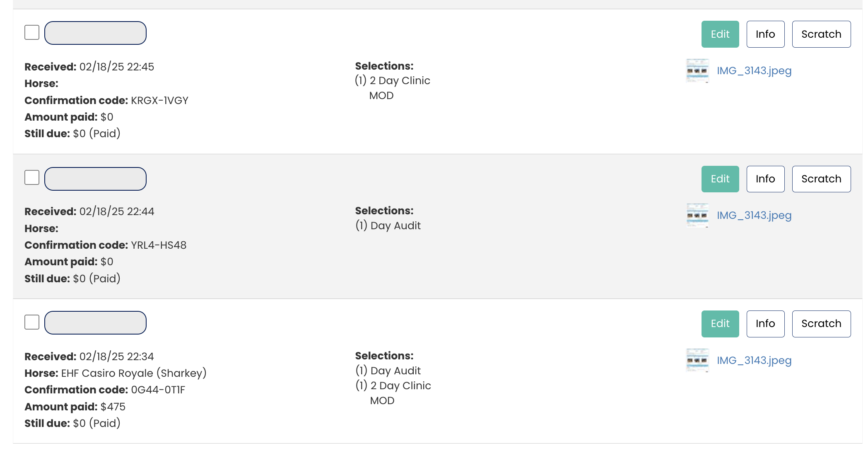Screen dimensions: 868x451
Task: Open IMG_3143.jpeg link in 0G44-0T1F entry
Action: pos(754,361)
